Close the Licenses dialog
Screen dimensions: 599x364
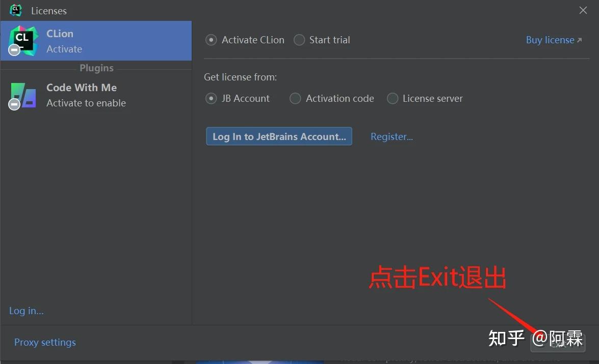click(x=583, y=10)
